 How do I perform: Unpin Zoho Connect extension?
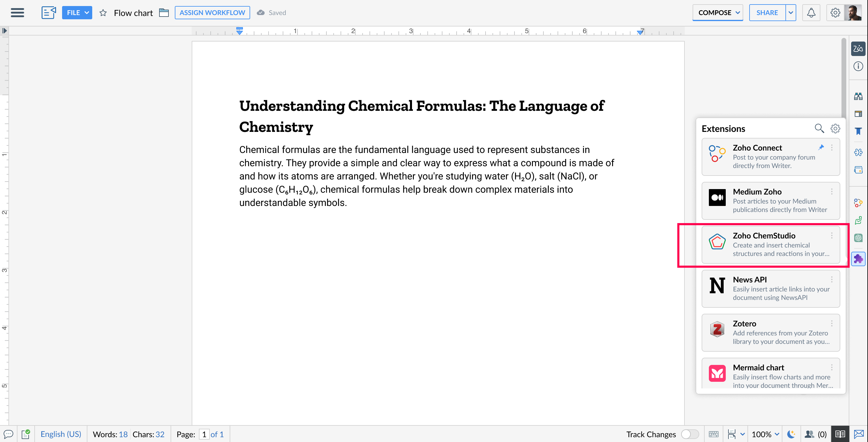point(821,147)
